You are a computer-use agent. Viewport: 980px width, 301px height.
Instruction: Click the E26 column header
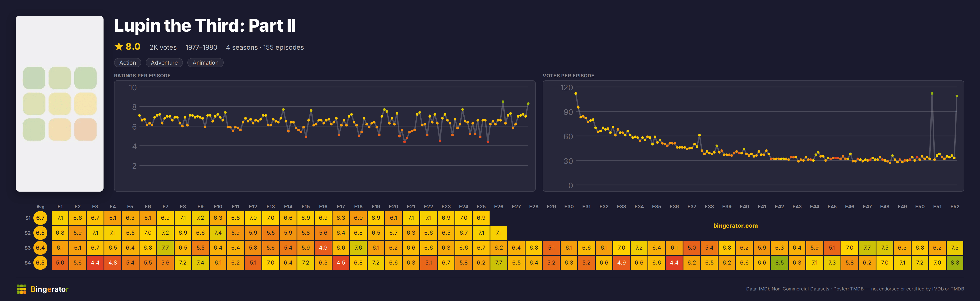498,207
